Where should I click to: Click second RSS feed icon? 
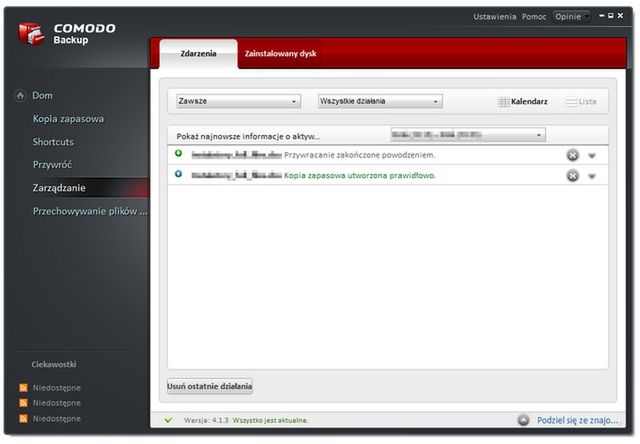23,403
